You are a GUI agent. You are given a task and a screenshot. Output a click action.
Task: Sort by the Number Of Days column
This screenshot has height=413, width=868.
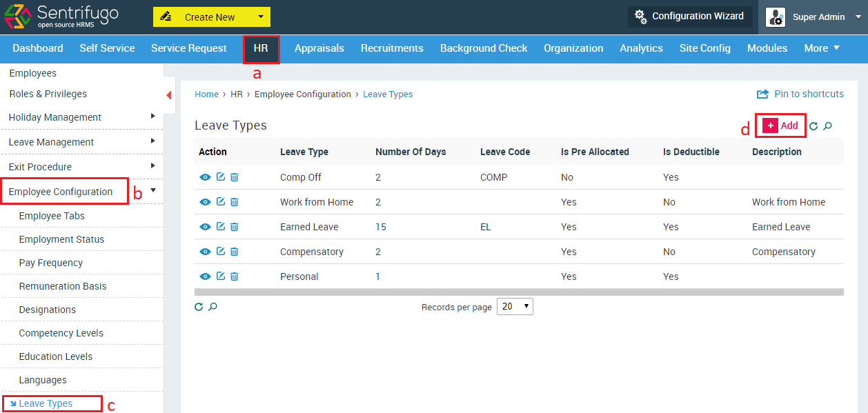coord(411,152)
